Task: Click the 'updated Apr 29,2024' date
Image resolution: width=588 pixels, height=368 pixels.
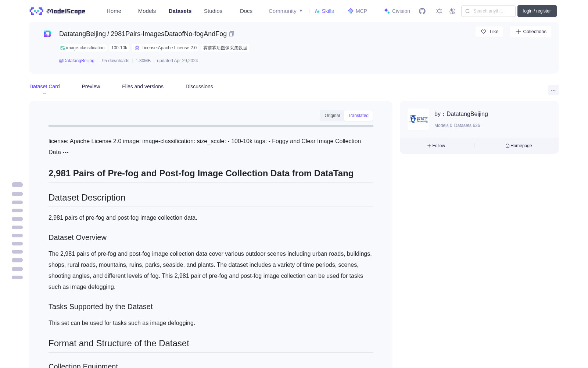Action: tap(178, 61)
